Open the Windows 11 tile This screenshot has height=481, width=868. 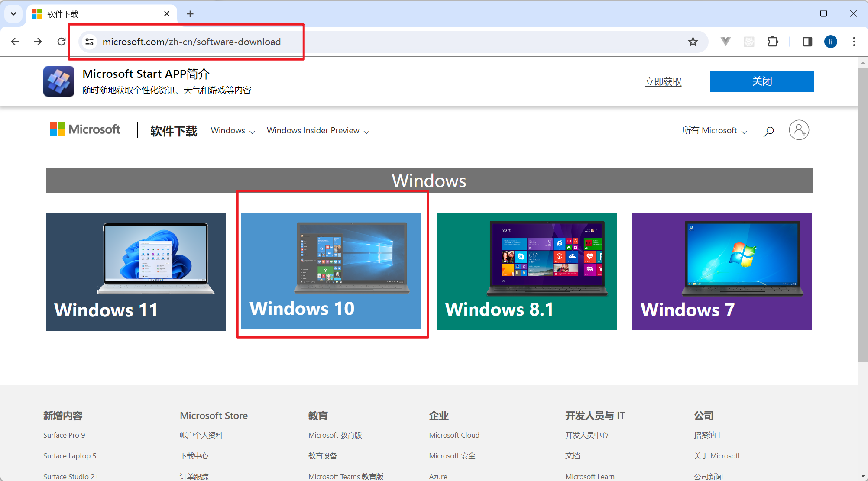point(136,272)
